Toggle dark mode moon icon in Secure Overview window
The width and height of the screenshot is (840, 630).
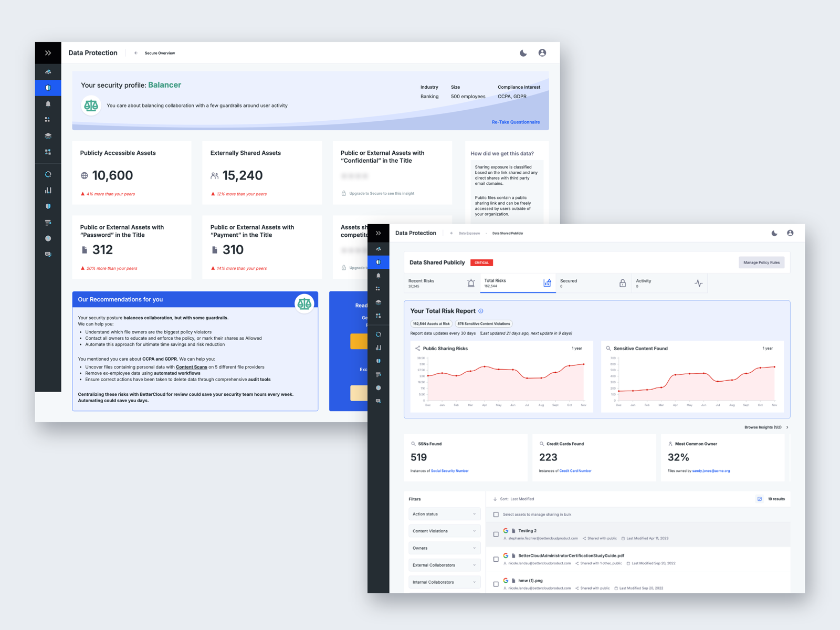tap(523, 53)
